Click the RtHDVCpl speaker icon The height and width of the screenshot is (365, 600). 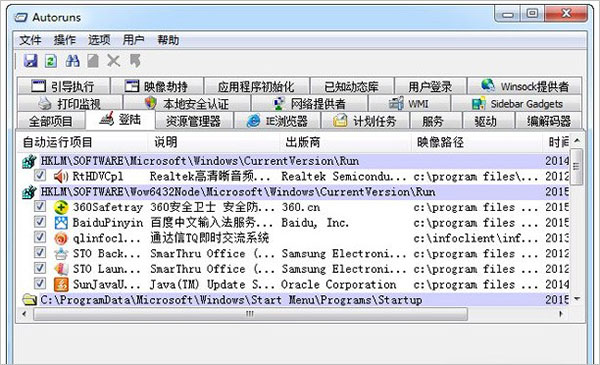click(x=61, y=176)
